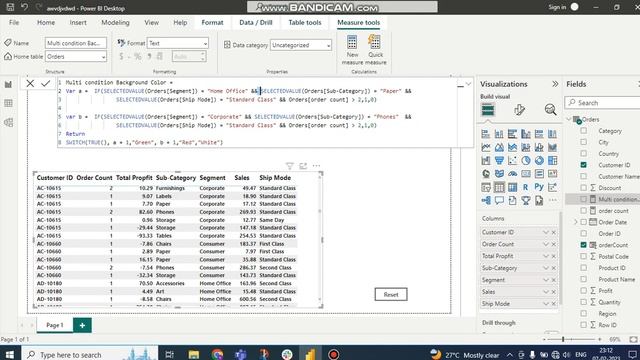Choose the Q&A speech bubble visual

[499, 200]
